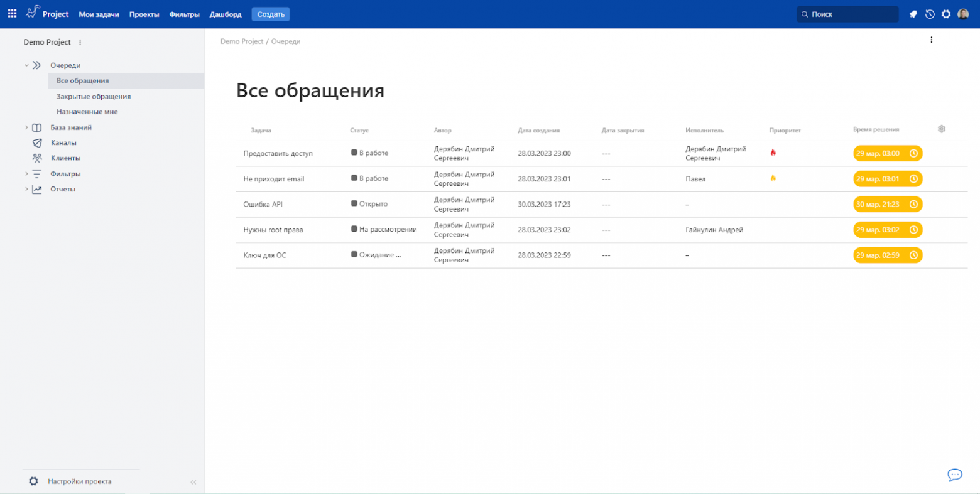This screenshot has height=494, width=980.
Task: Open settings via the gear icon
Action: 947,13
